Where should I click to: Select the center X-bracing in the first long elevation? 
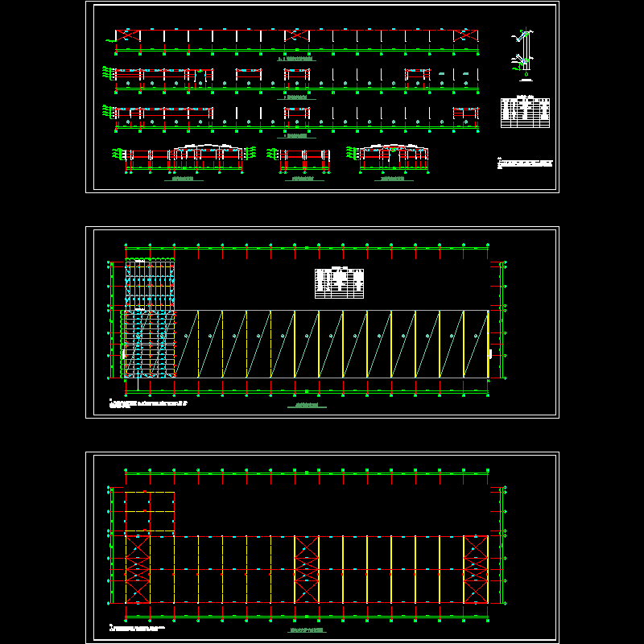(296, 35)
